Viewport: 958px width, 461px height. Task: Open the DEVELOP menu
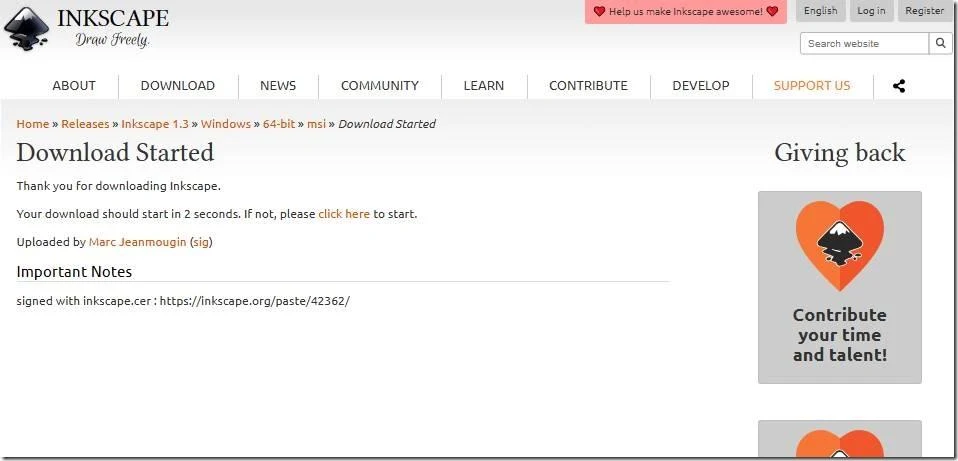click(701, 86)
